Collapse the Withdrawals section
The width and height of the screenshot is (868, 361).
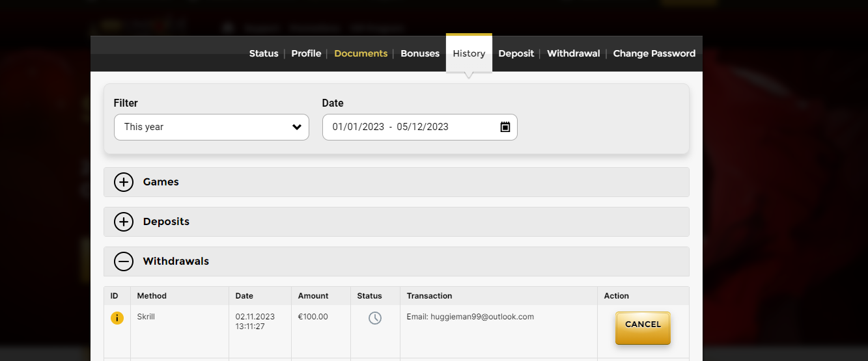[124, 261]
